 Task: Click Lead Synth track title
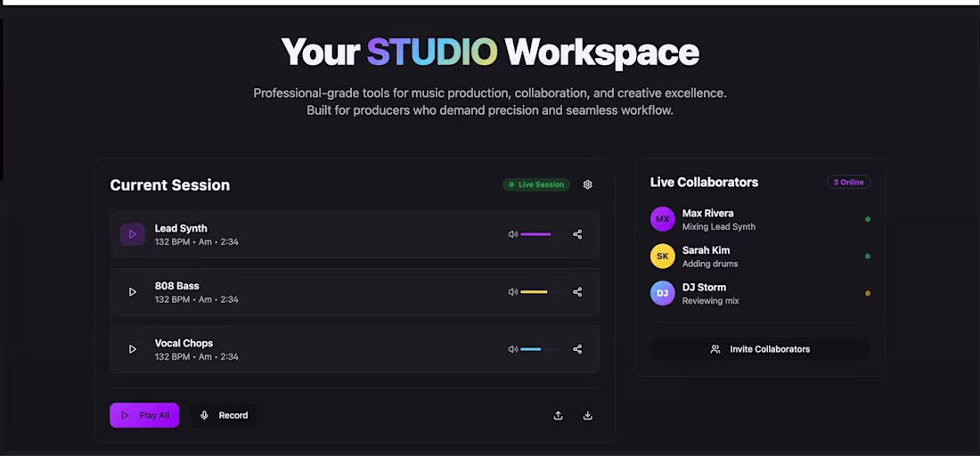point(181,228)
